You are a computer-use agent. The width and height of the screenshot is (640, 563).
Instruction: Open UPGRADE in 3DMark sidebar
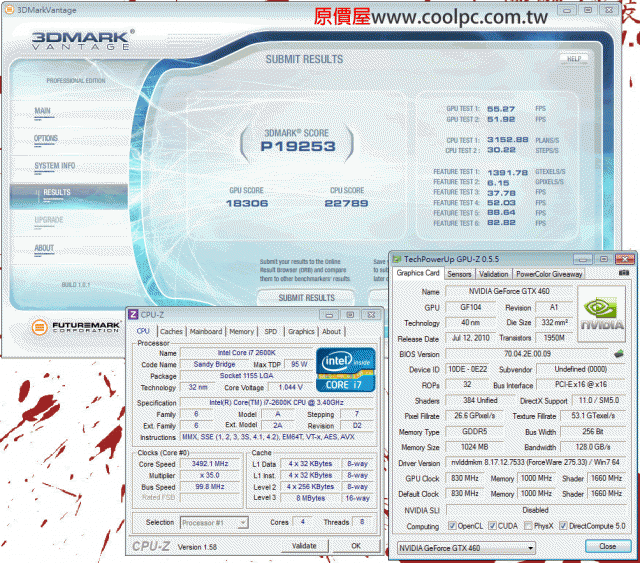(49, 220)
